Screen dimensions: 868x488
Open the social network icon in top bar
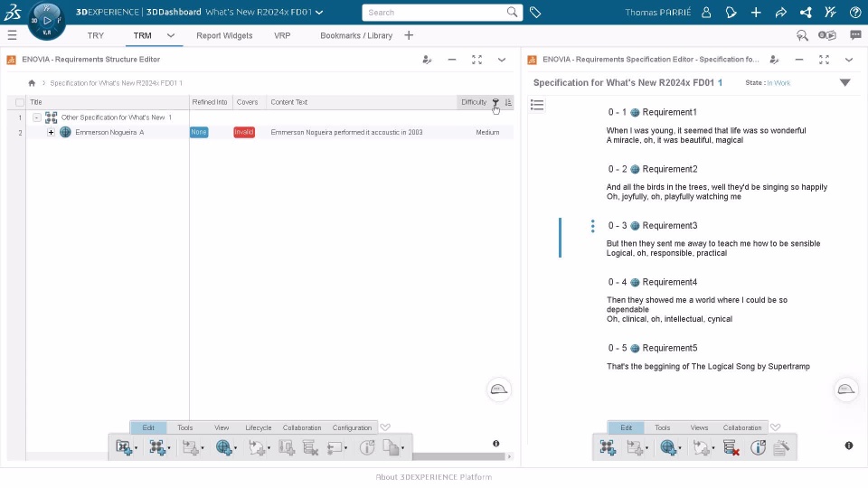click(806, 12)
